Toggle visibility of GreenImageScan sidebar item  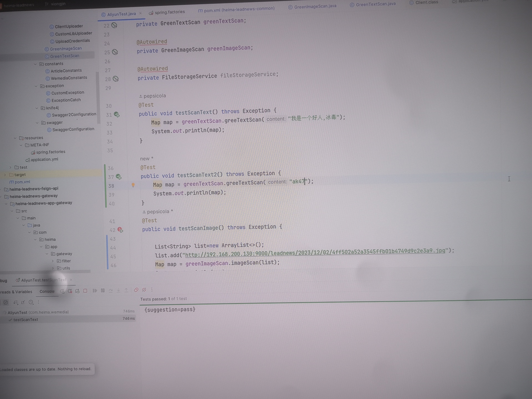(x=66, y=48)
